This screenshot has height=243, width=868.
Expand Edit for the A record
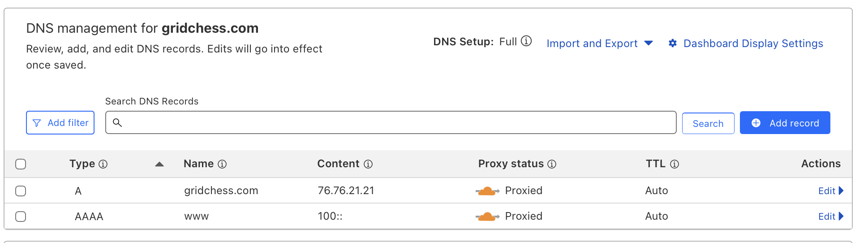830,191
